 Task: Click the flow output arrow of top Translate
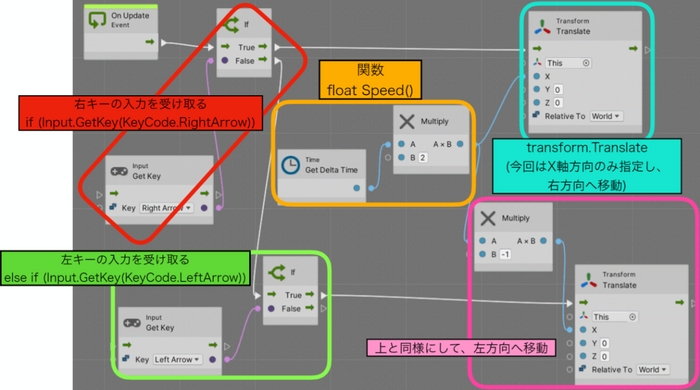pyautogui.click(x=633, y=48)
